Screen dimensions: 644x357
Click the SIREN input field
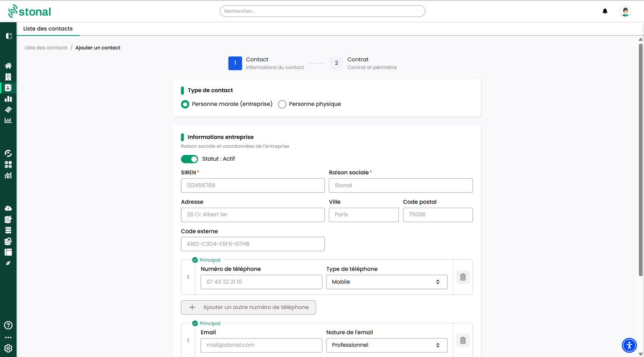coord(253,186)
